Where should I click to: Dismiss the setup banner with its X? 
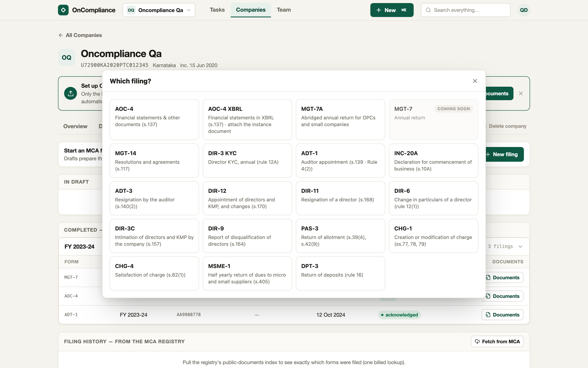pyautogui.click(x=521, y=93)
